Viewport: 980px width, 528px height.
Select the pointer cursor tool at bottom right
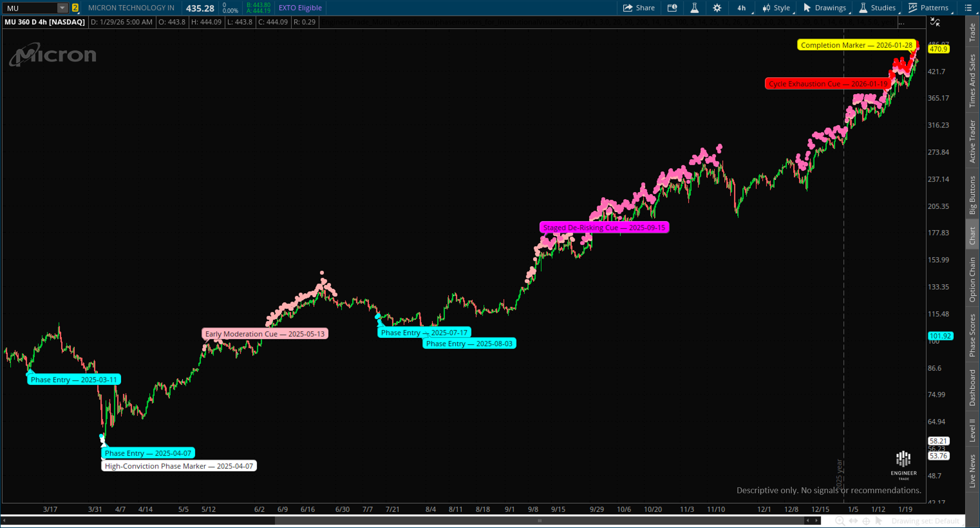coord(879,521)
